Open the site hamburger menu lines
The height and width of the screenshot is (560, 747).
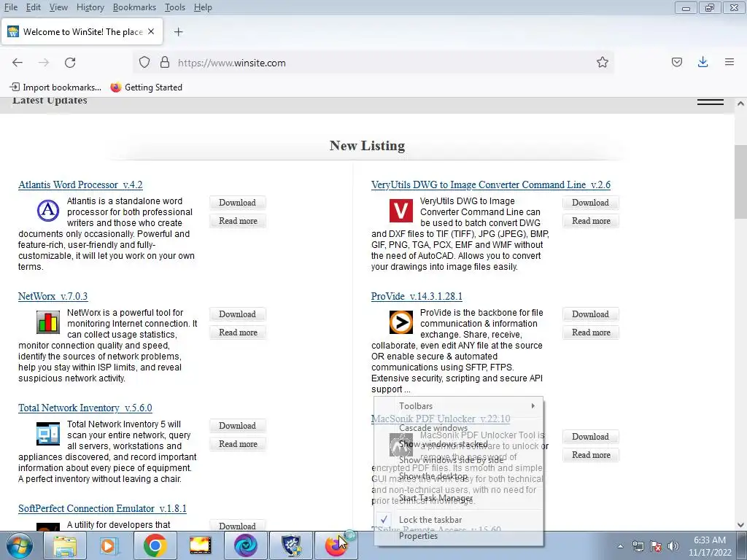pos(711,102)
